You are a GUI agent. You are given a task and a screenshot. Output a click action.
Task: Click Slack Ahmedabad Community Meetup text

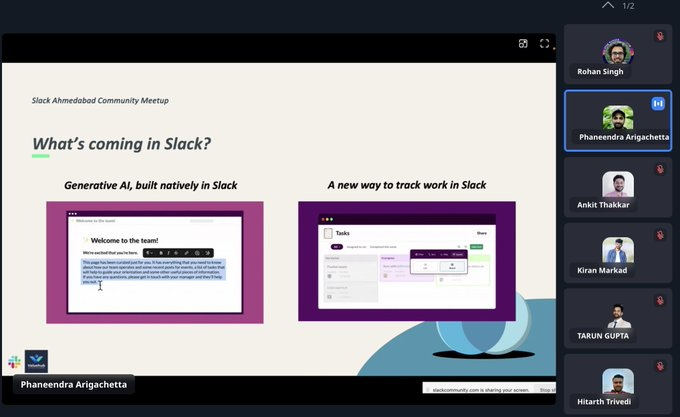click(100, 100)
